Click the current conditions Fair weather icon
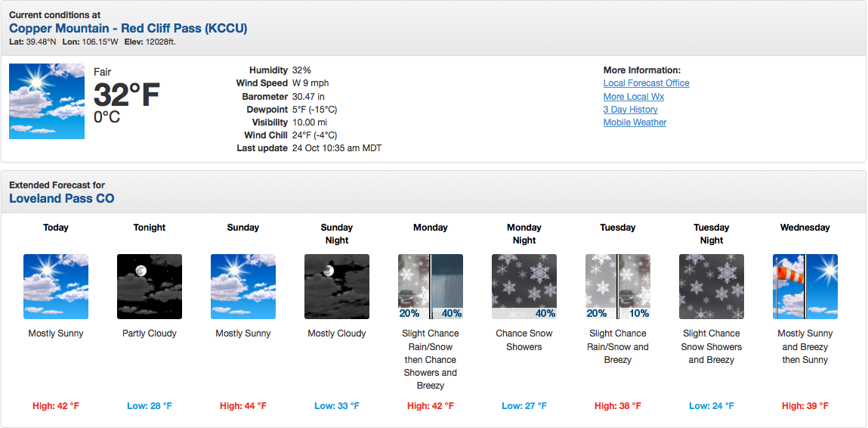 tap(47, 101)
